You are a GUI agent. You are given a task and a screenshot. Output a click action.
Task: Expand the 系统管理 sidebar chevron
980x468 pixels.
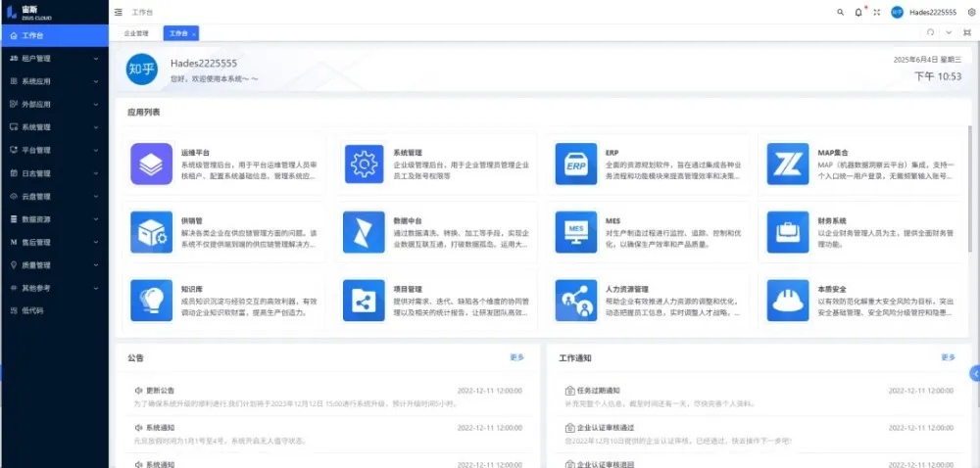coord(96,127)
